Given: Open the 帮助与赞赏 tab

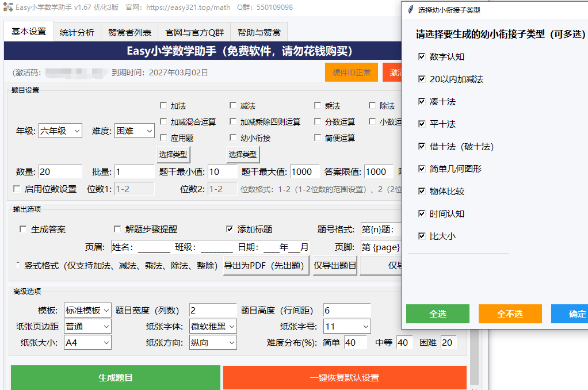Looking at the screenshot, I should point(259,33).
